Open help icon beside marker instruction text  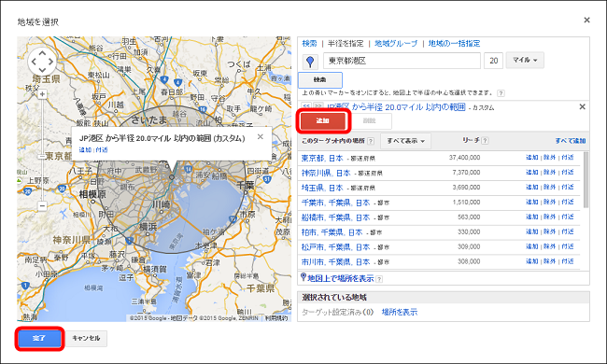[501, 93]
